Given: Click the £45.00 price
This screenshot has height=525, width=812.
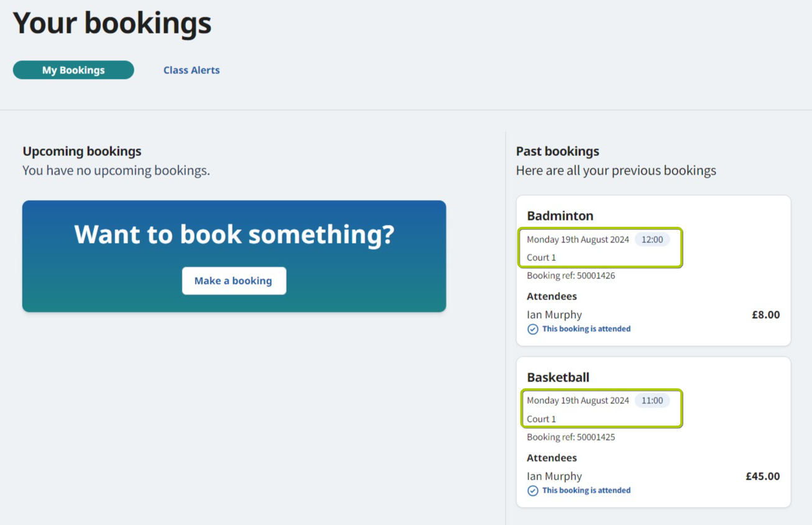Looking at the screenshot, I should click(x=763, y=477).
